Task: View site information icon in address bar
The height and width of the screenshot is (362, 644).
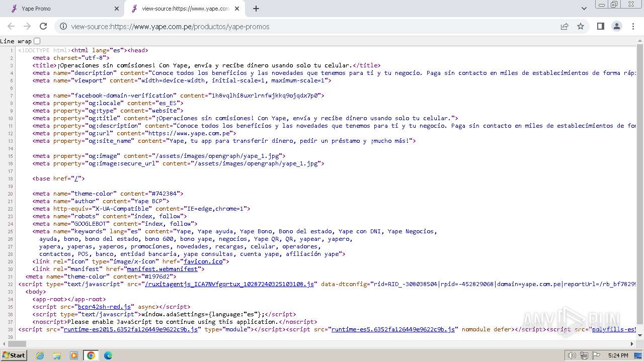Action: click(63, 27)
